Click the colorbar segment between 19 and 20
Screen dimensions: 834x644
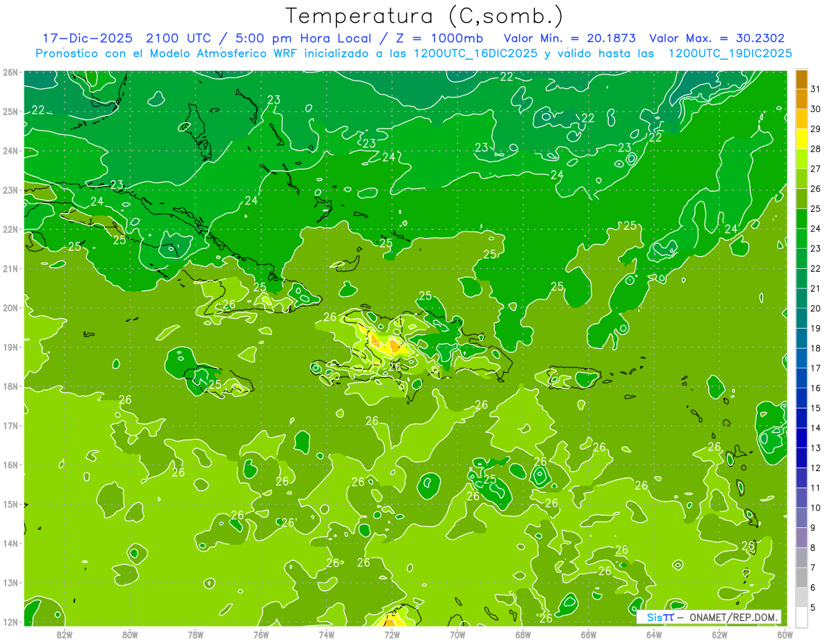point(801,318)
